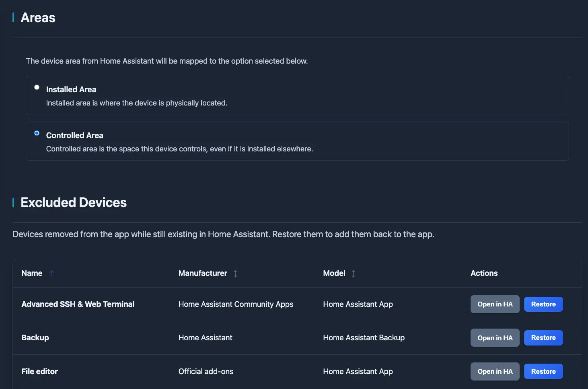Screen dimensions: 588x389
Task: Click the Backup row name
Action: [x=35, y=337]
